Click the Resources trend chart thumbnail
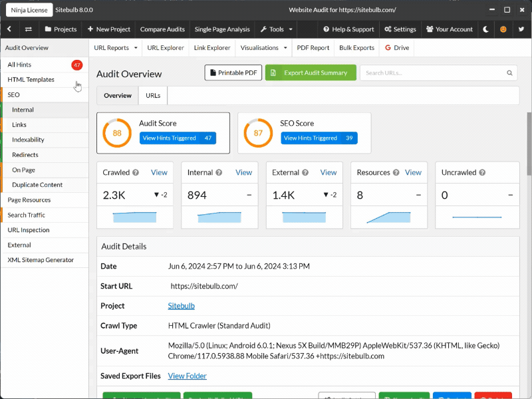 (x=389, y=217)
